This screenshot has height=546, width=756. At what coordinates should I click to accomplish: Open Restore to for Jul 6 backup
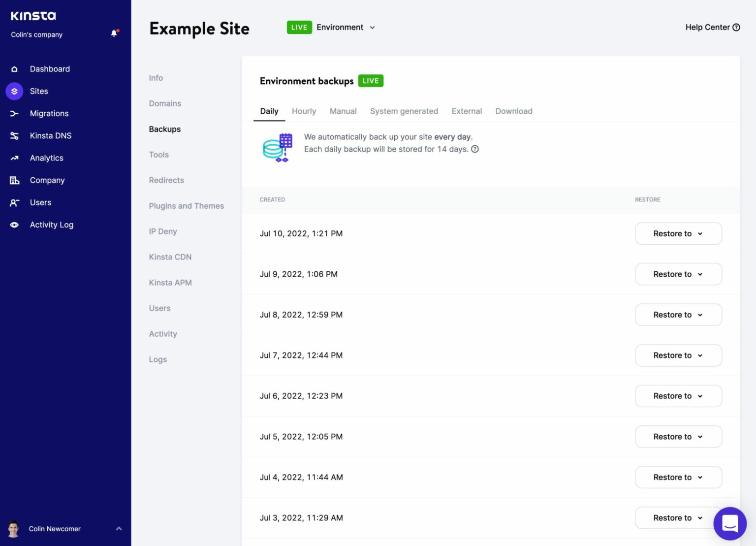[x=678, y=396]
